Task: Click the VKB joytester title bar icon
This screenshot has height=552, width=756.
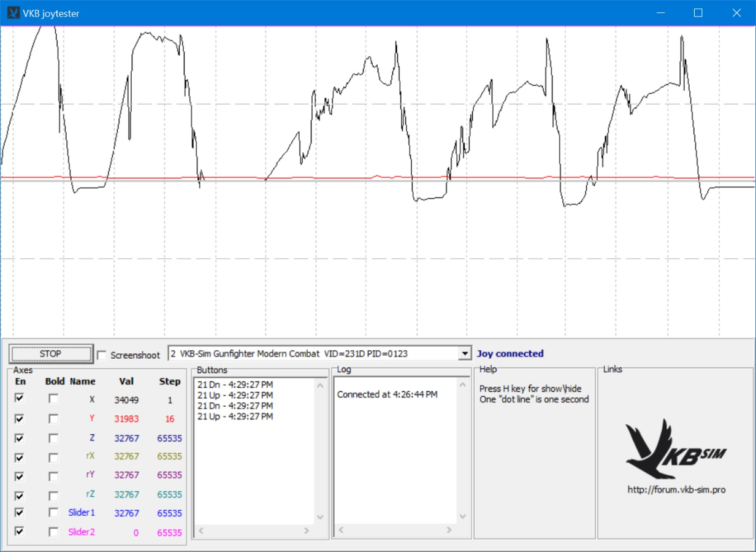Action: [13, 12]
